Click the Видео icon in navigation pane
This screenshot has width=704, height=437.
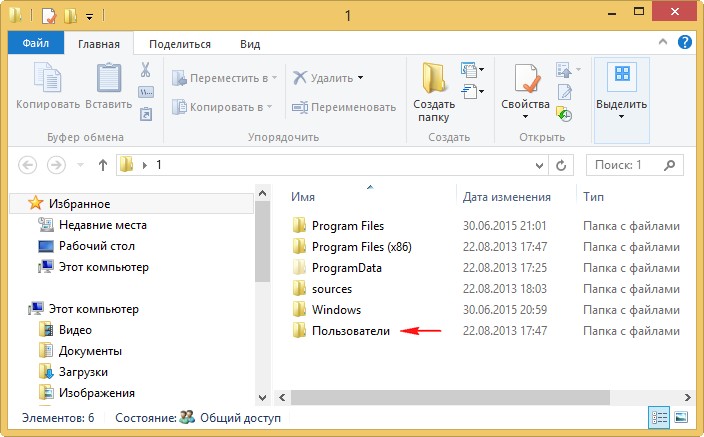click(46, 330)
